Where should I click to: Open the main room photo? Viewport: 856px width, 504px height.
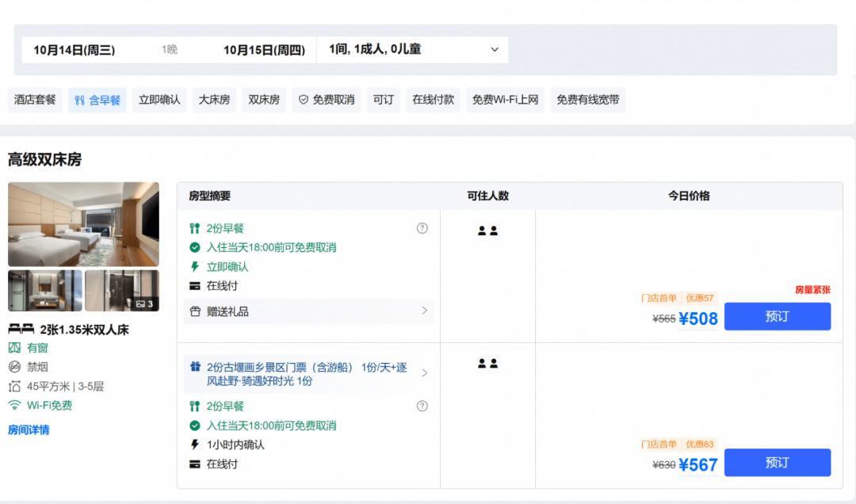83,224
